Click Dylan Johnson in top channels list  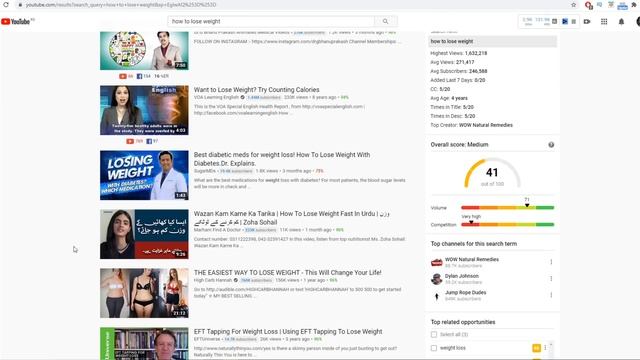click(x=462, y=276)
